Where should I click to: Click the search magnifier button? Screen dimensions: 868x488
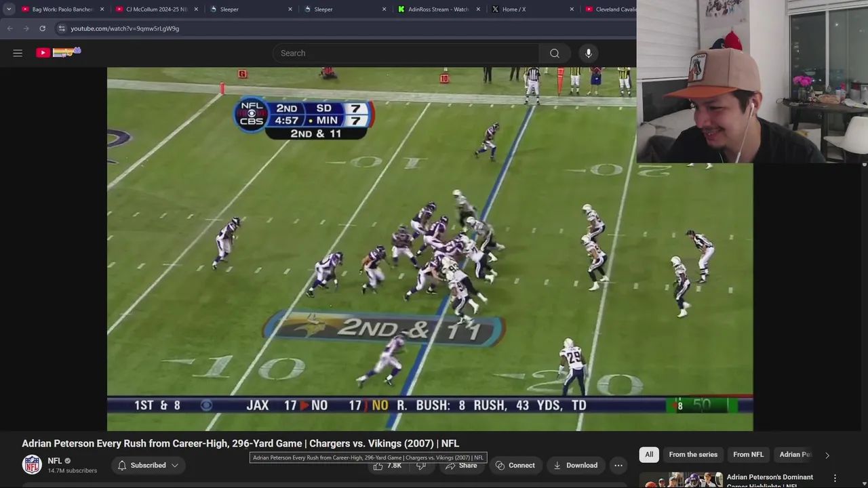pyautogui.click(x=555, y=53)
